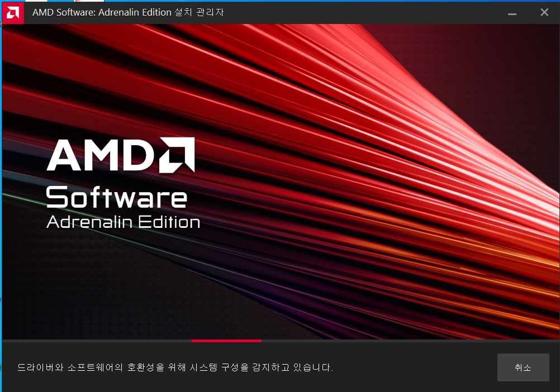Click the "Adrenalin Edition" splash subtitle

123,222
